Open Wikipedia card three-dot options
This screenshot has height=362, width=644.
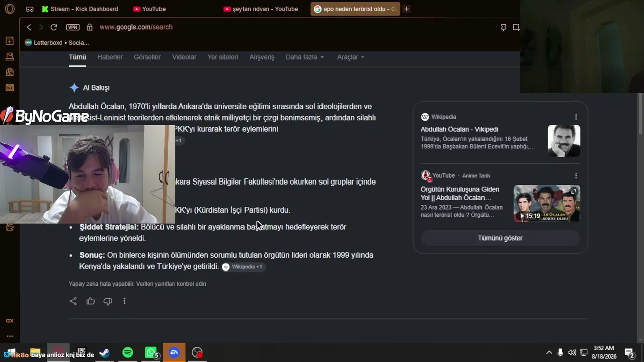[576, 117]
